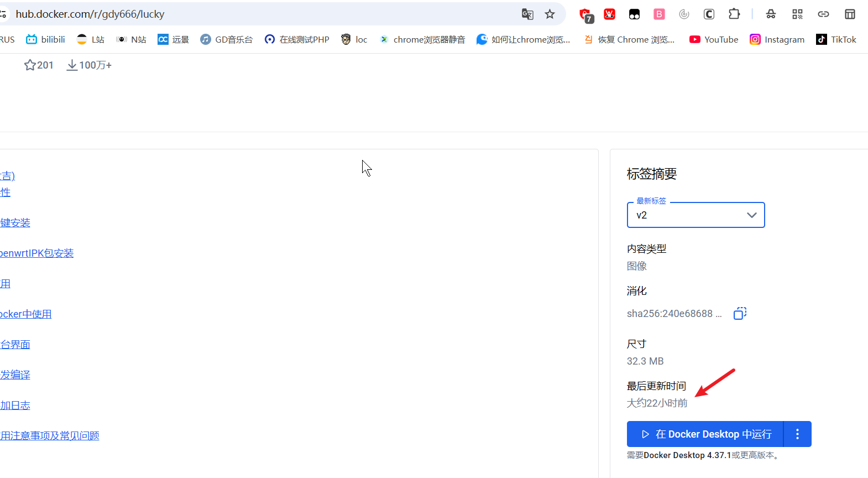Image resolution: width=868 pixels, height=478 pixels.
Task: Click the 201 stars count
Action: [x=45, y=65]
